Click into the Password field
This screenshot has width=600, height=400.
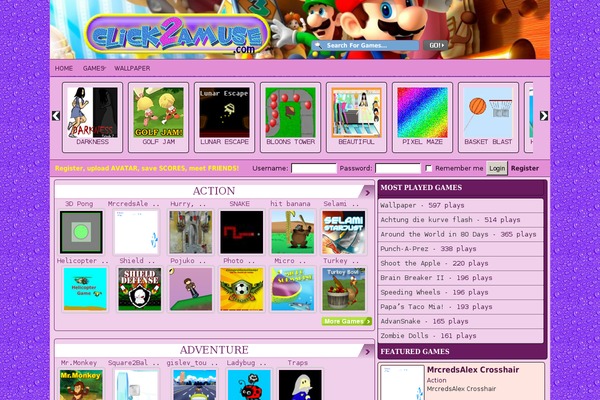[398, 168]
